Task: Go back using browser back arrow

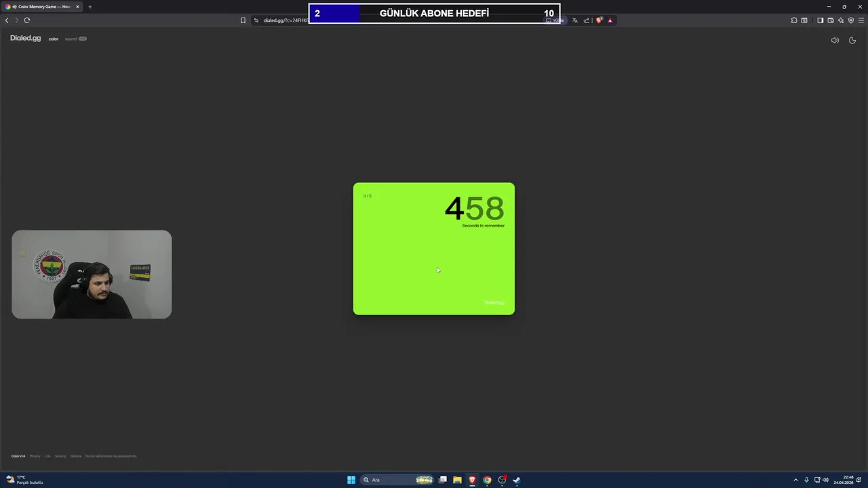Action: point(7,20)
